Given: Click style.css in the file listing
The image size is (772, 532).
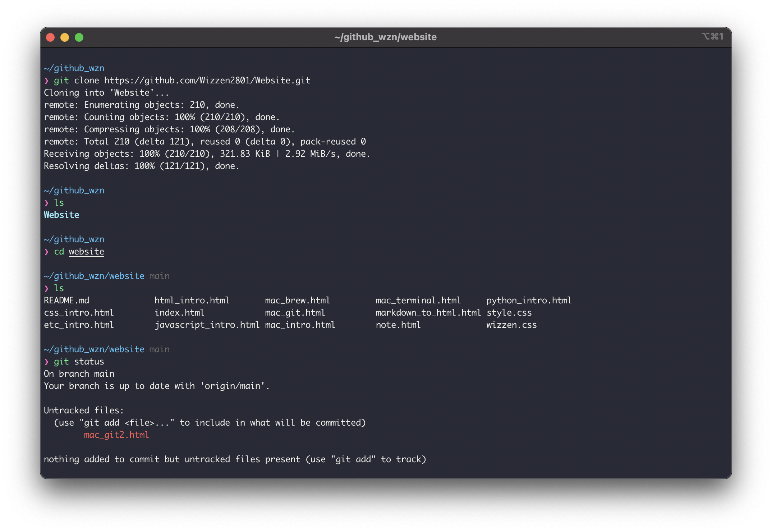Looking at the screenshot, I should (509, 313).
